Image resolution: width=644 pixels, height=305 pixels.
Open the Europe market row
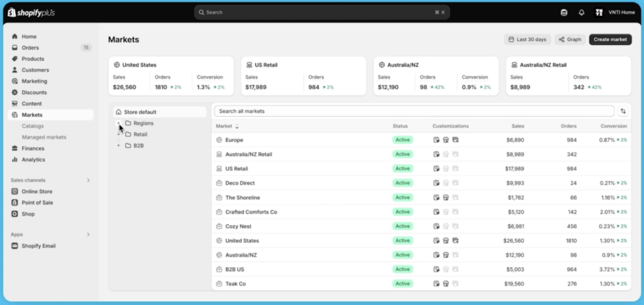click(421, 140)
